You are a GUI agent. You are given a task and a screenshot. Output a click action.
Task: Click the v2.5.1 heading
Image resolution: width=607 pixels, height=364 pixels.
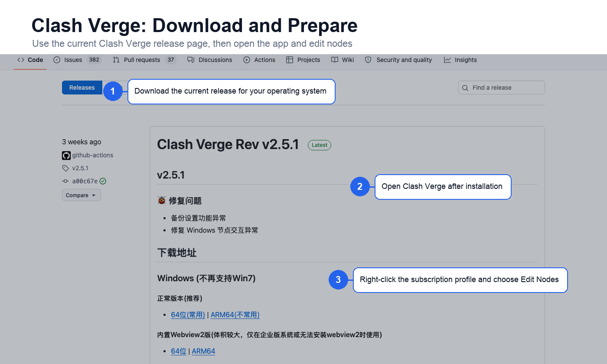pos(171,175)
